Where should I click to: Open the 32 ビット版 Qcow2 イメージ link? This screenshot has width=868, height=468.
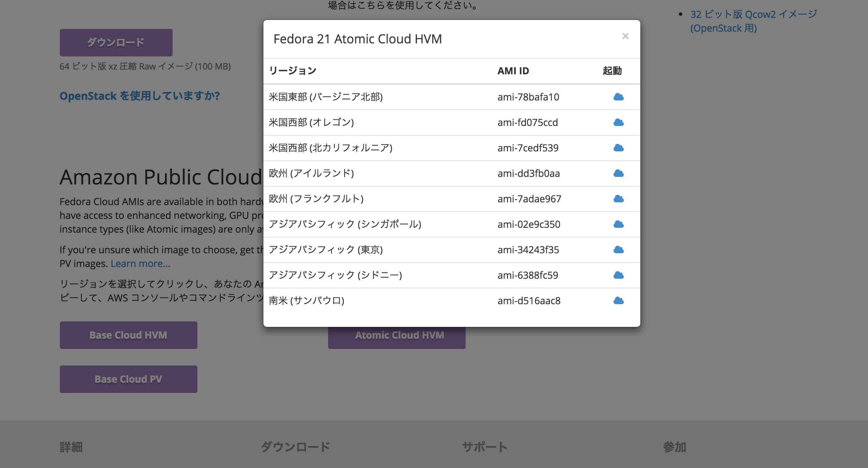coord(753,21)
